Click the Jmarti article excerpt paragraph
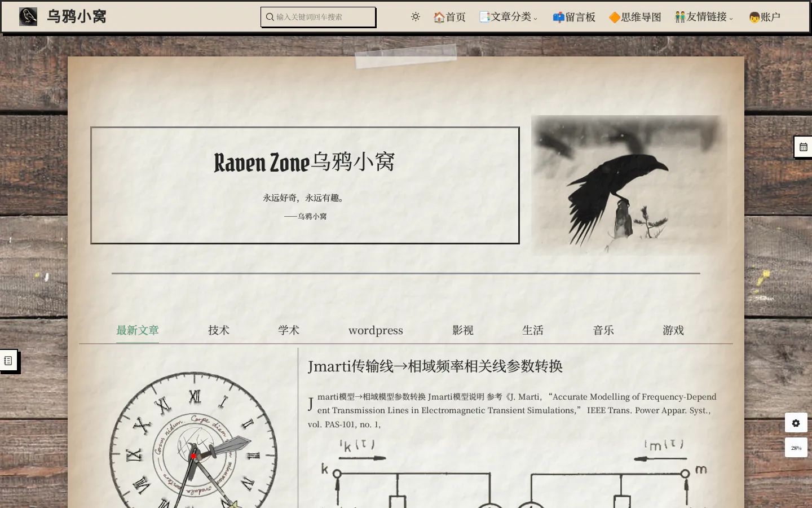Image resolution: width=812 pixels, height=508 pixels. click(x=513, y=410)
